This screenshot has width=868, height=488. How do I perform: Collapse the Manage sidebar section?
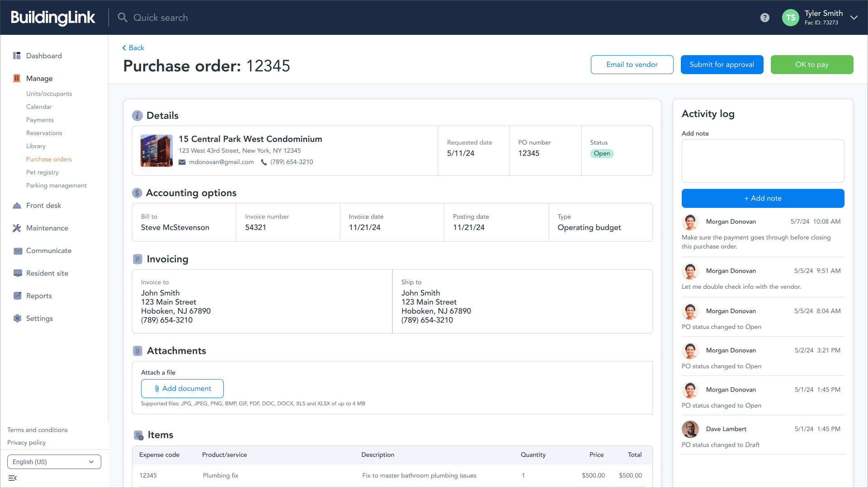pos(39,78)
